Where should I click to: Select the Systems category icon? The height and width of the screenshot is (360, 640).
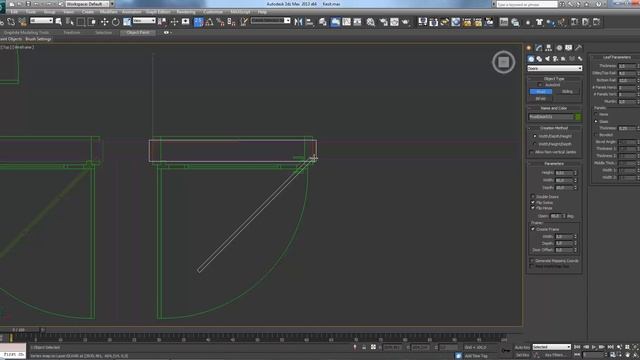(x=580, y=59)
